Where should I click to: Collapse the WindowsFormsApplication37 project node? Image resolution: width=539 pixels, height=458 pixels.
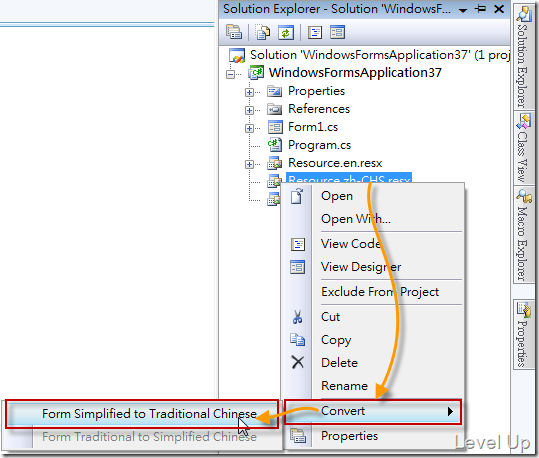pos(231,74)
